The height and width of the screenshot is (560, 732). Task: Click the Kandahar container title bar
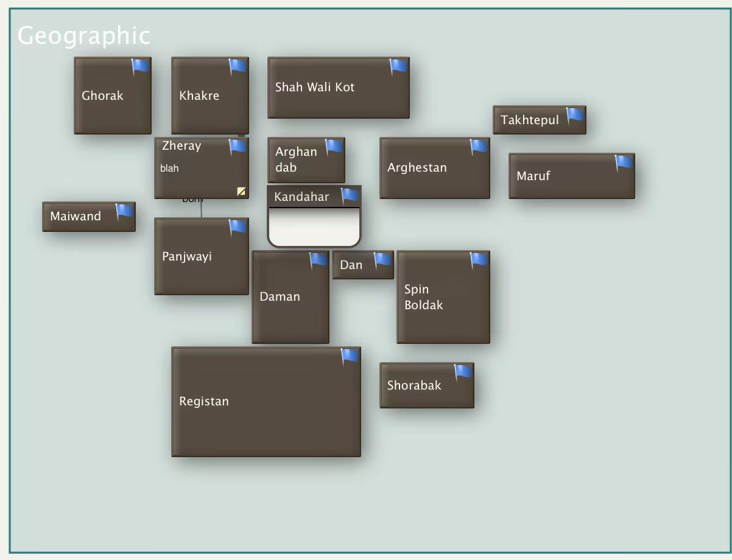point(303,197)
